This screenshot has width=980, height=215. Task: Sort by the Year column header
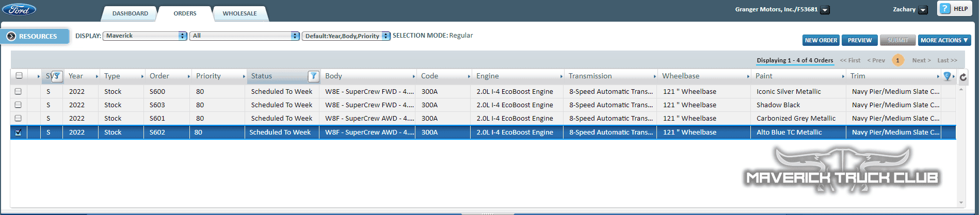[76, 76]
